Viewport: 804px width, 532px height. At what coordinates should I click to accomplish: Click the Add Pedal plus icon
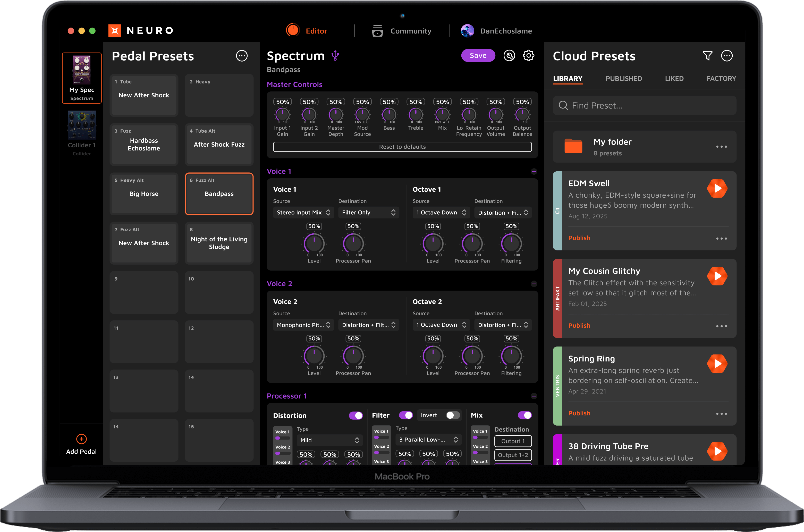(81, 439)
